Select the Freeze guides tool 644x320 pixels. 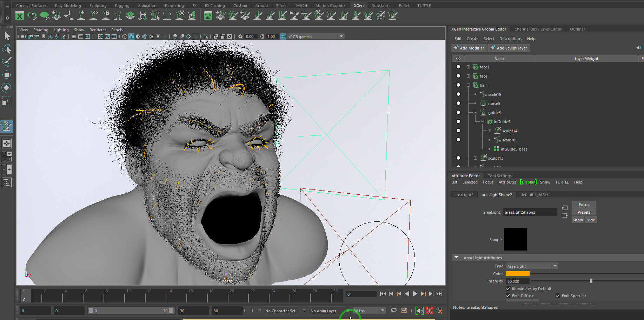coord(380,15)
